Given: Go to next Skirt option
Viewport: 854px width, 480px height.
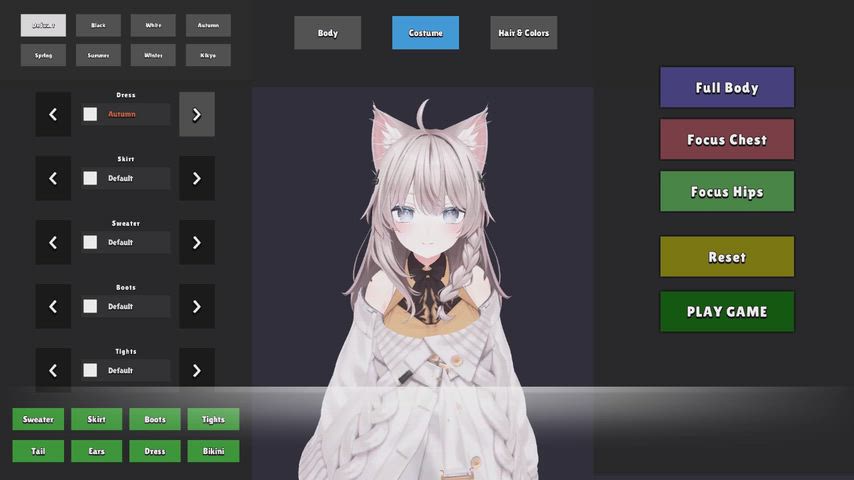Looking at the screenshot, I should tap(197, 178).
